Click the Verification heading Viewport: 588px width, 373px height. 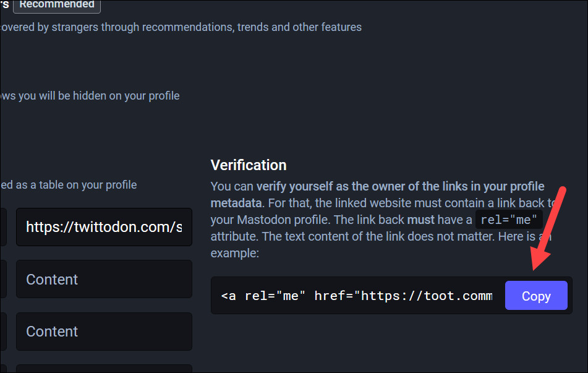point(249,165)
